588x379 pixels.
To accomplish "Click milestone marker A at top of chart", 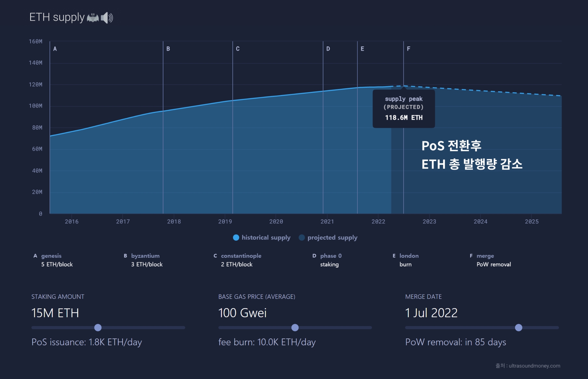I will point(55,48).
